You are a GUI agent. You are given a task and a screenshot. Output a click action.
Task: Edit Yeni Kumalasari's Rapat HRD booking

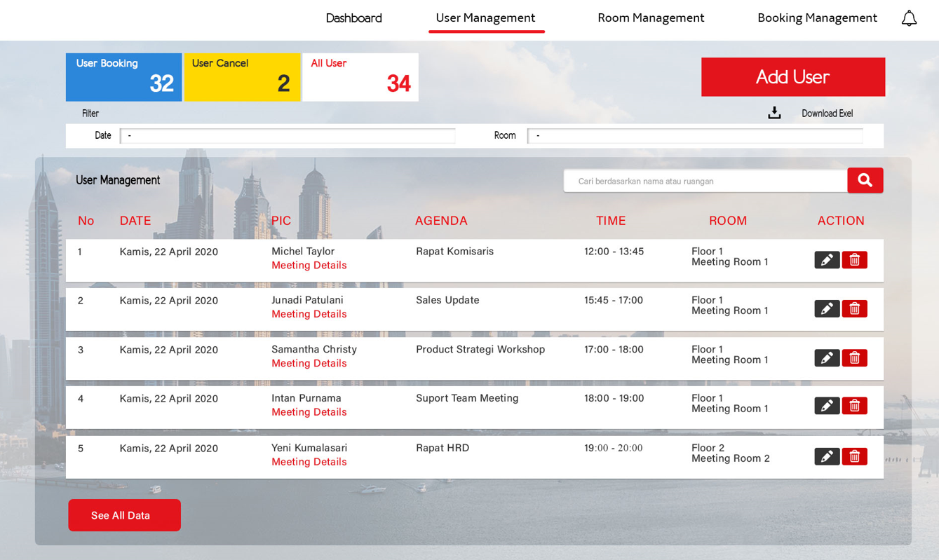tap(827, 456)
